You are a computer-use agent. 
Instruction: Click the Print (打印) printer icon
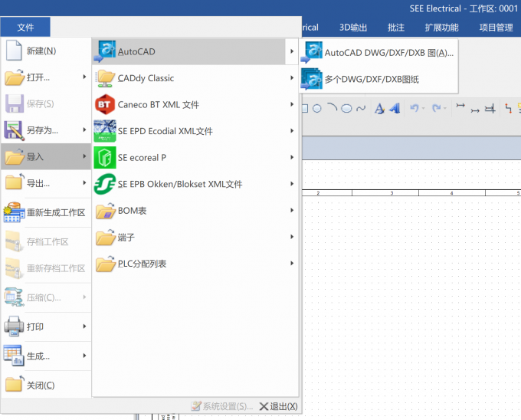point(14,326)
